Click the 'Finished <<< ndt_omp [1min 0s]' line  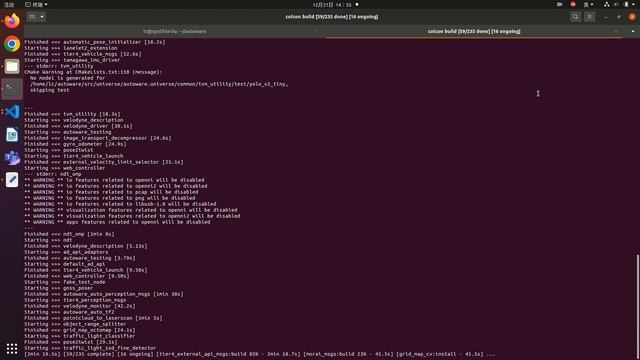pos(69,234)
